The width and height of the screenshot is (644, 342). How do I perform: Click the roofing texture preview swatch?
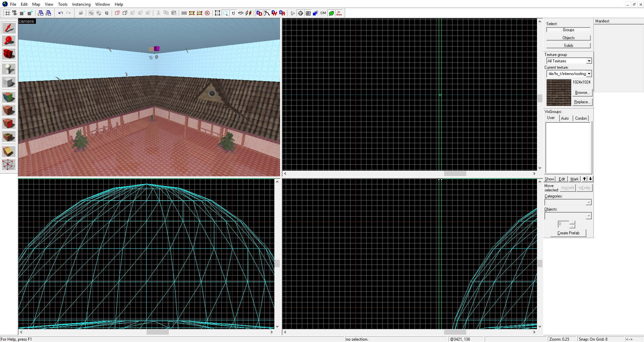point(559,93)
